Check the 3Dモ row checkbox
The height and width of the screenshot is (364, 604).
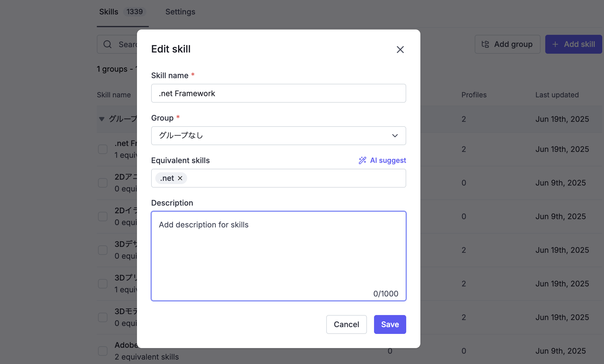click(x=103, y=317)
